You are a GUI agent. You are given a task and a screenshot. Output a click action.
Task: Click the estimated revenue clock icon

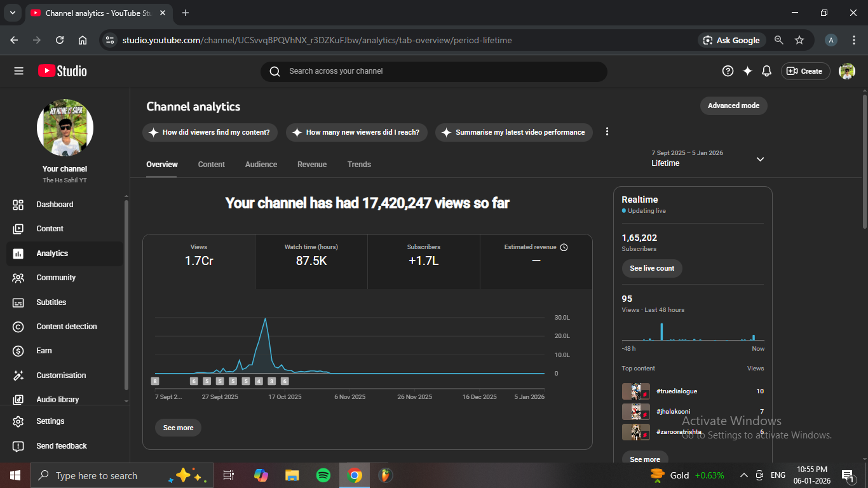point(564,247)
